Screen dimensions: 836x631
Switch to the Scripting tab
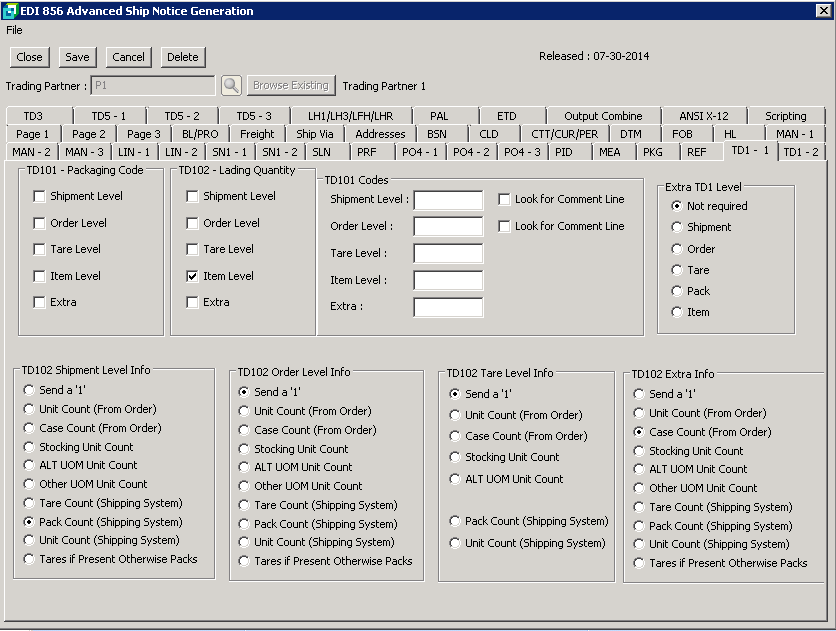click(x=785, y=116)
